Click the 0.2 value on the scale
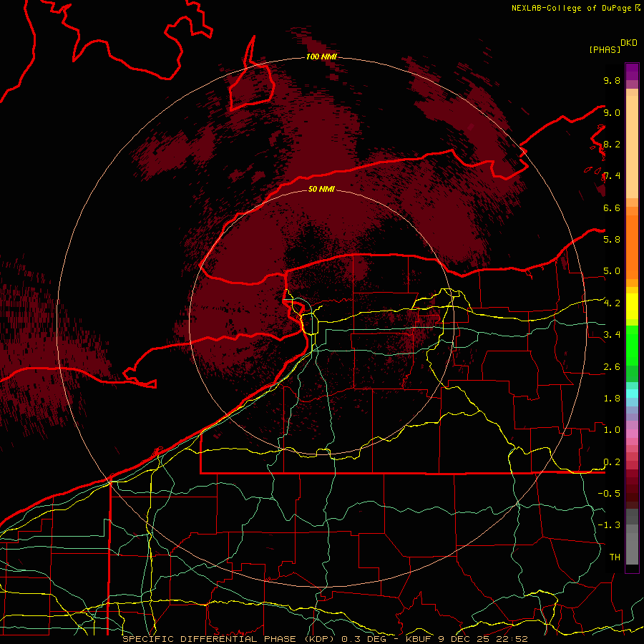This screenshot has height=644, width=644. coord(612,462)
